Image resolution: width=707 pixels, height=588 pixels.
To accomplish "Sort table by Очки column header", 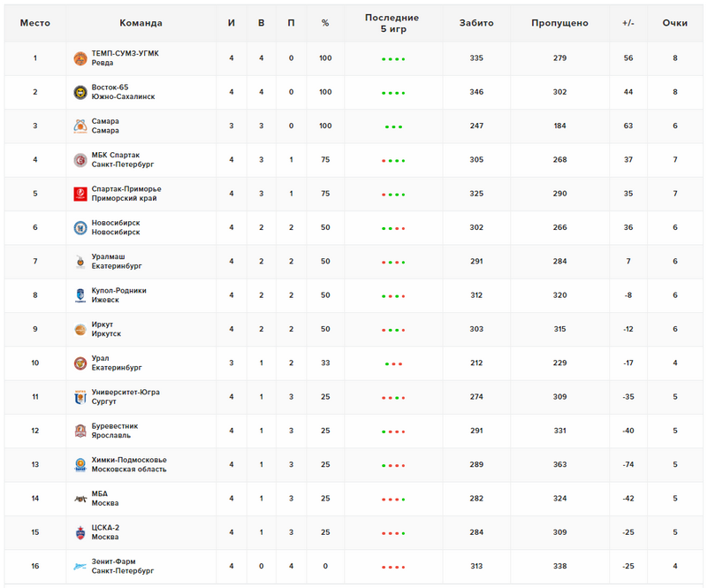I will click(x=674, y=23).
